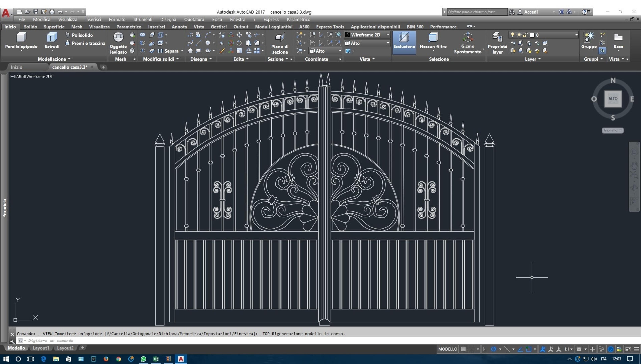
Task: Toggle MODELLO space button in status bar
Action: (x=448, y=349)
